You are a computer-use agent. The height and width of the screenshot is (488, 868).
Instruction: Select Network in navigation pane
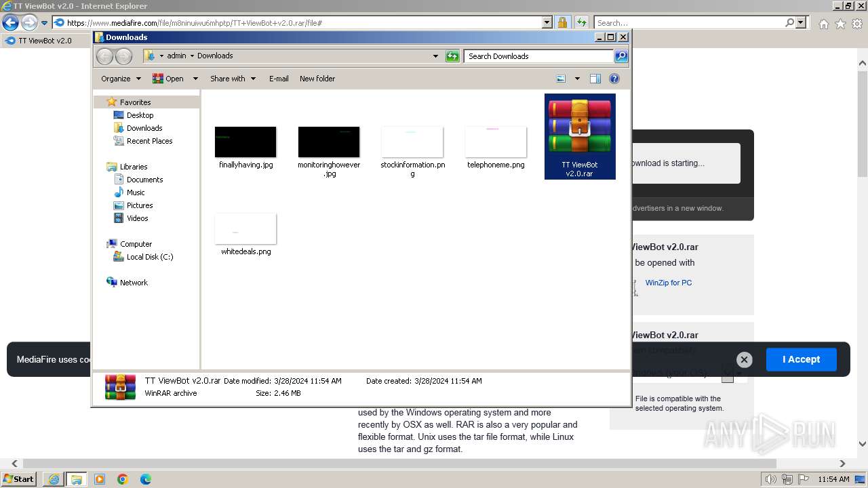click(x=134, y=283)
